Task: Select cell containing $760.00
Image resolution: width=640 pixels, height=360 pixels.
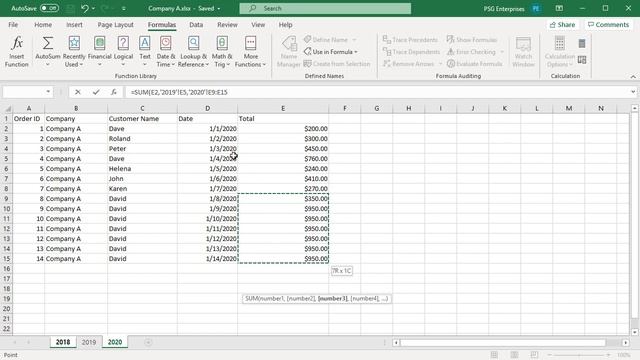Action: [x=283, y=159]
